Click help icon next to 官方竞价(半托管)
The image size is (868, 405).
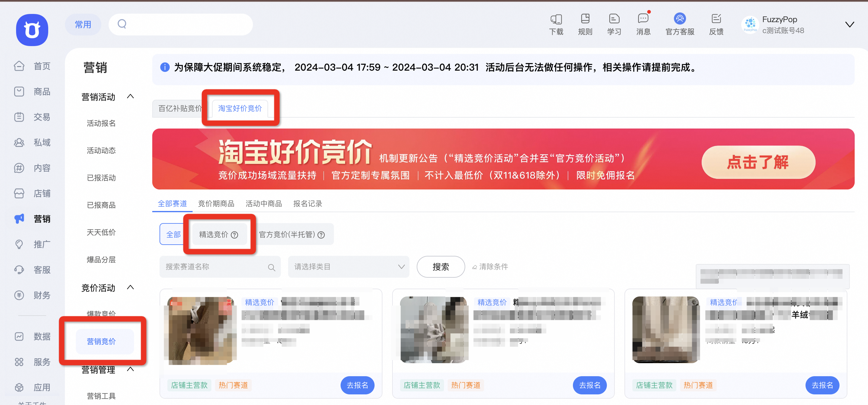(321, 235)
